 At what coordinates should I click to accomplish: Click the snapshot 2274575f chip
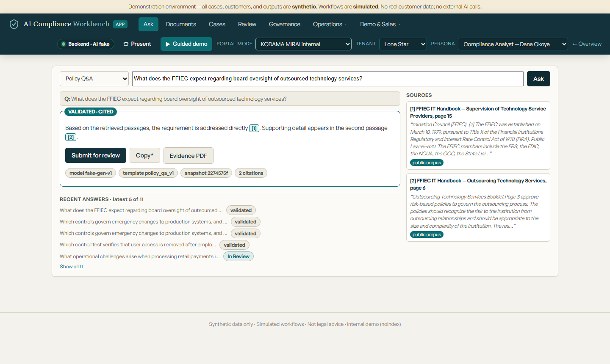click(206, 173)
